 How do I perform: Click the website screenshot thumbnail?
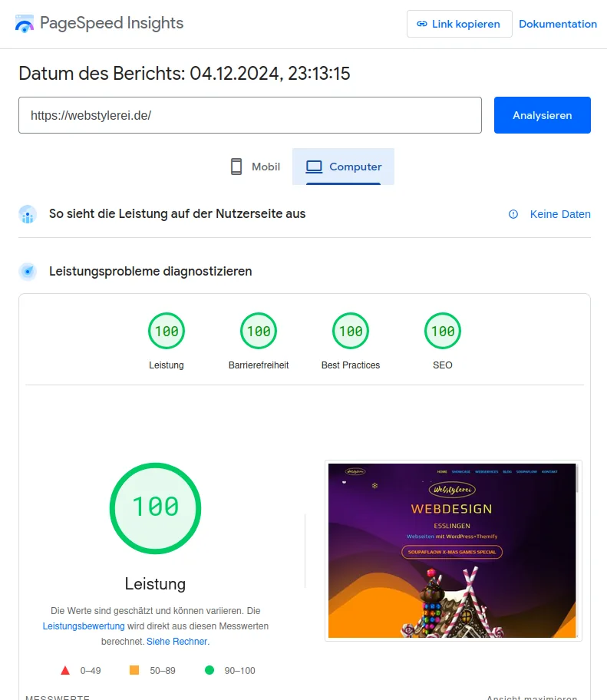[452, 550]
